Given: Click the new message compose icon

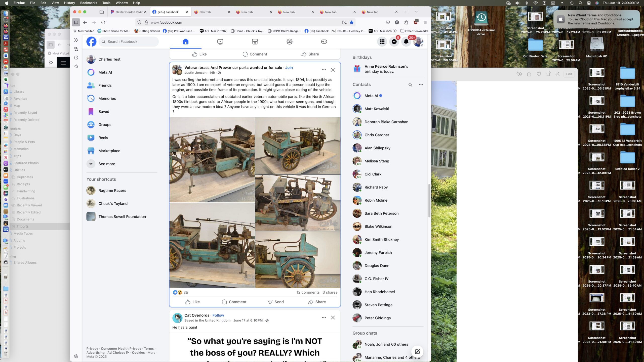Looking at the screenshot, I should tap(417, 351).
